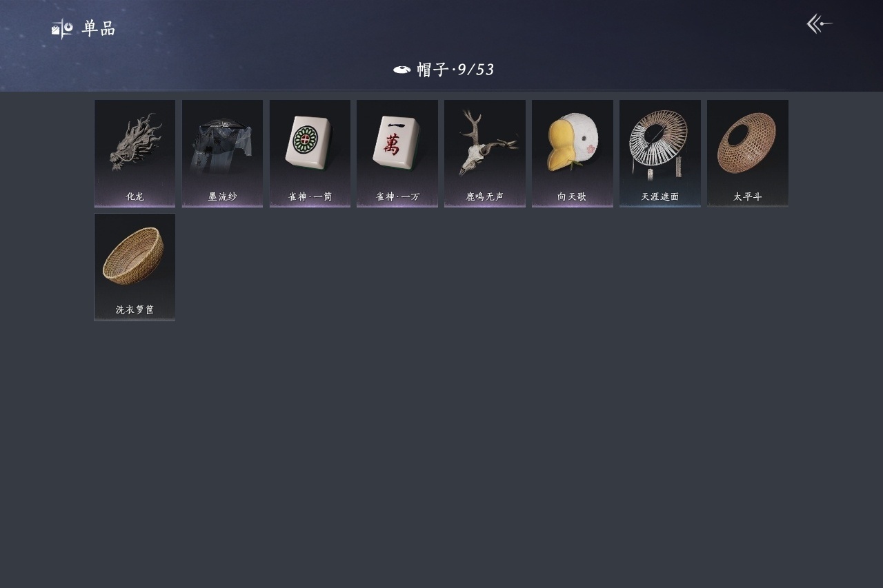The image size is (883, 588).
Task: Choose the 雀神·一万 mahjong tile hat
Action: coord(397,153)
